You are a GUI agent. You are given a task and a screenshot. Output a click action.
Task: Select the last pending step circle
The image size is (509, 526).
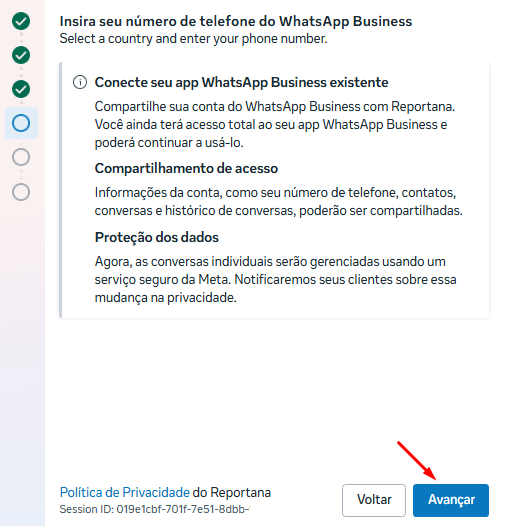[21, 192]
